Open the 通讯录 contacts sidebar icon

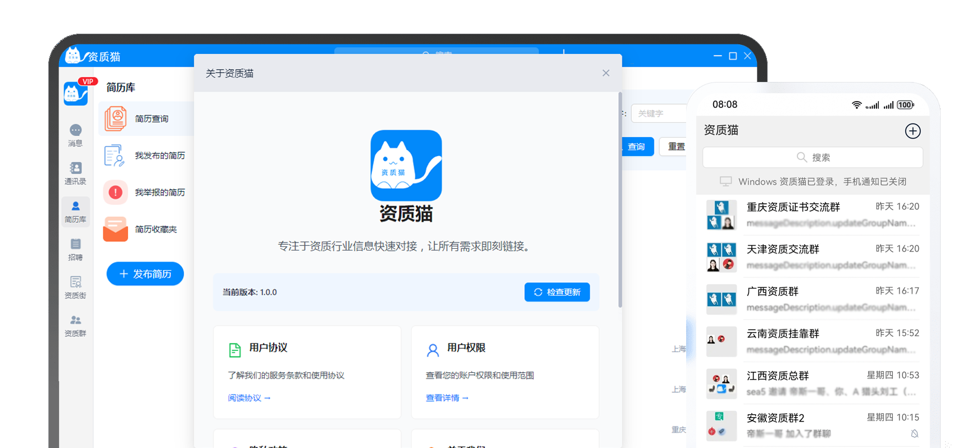click(x=75, y=173)
